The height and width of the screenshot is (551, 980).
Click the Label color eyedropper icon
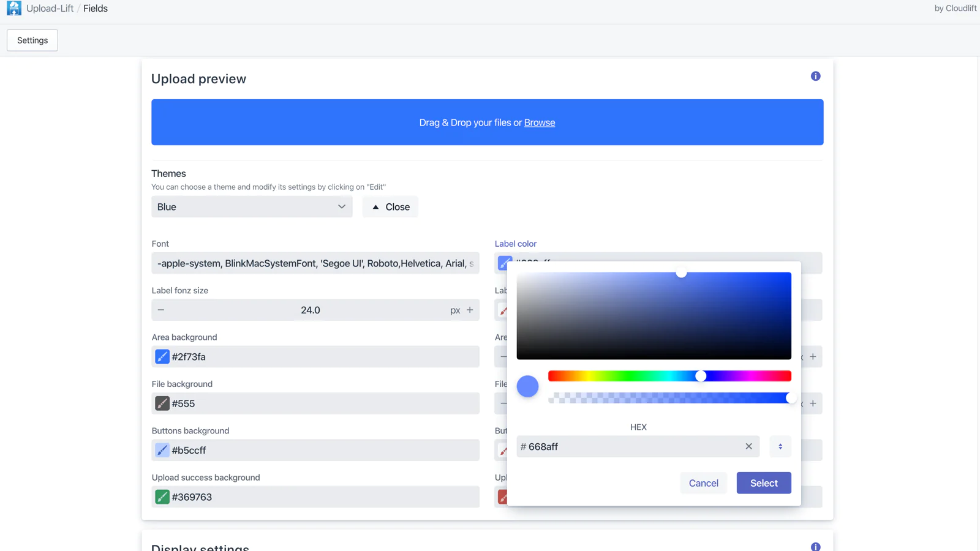pyautogui.click(x=504, y=263)
